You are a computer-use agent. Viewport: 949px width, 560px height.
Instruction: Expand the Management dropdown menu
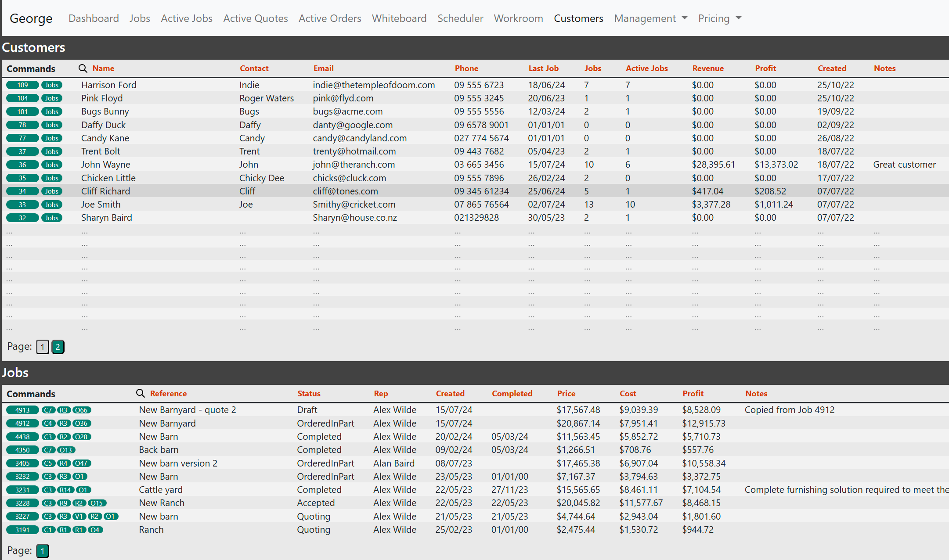[650, 18]
